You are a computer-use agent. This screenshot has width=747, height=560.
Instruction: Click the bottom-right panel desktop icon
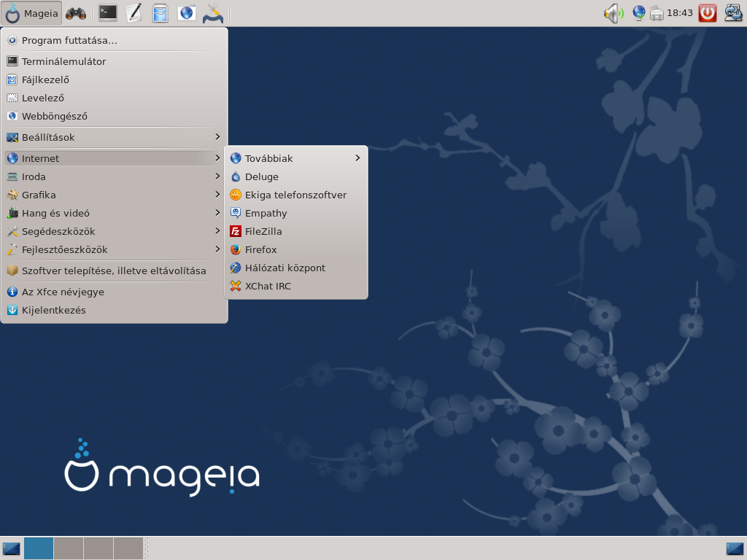coord(735,548)
